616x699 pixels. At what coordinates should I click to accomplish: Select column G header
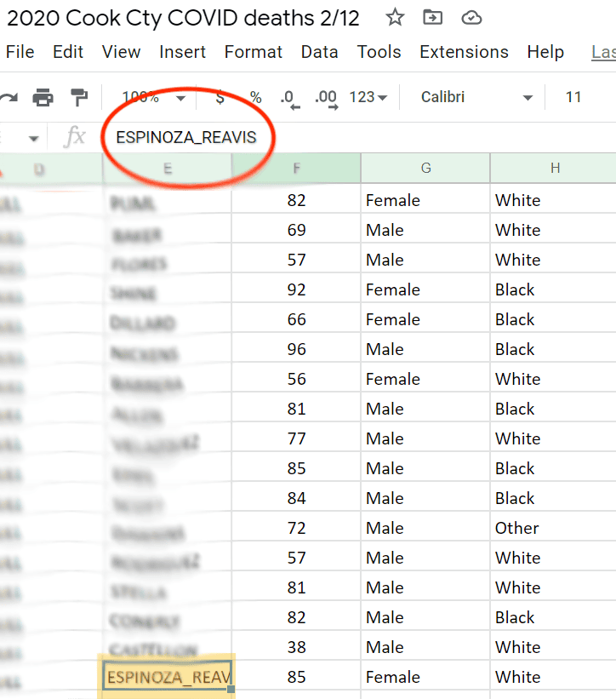425,168
